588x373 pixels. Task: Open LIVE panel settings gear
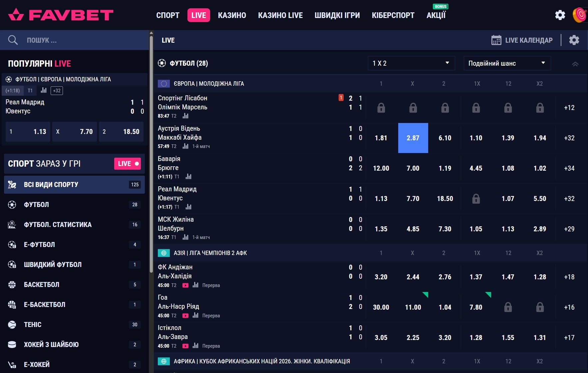point(574,40)
